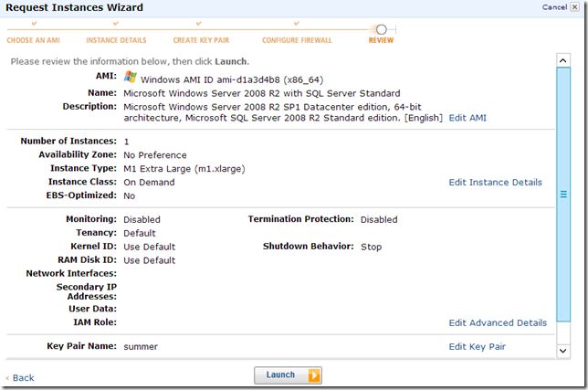Click the scroll down arrow
The image size is (588, 390).
[x=563, y=351]
